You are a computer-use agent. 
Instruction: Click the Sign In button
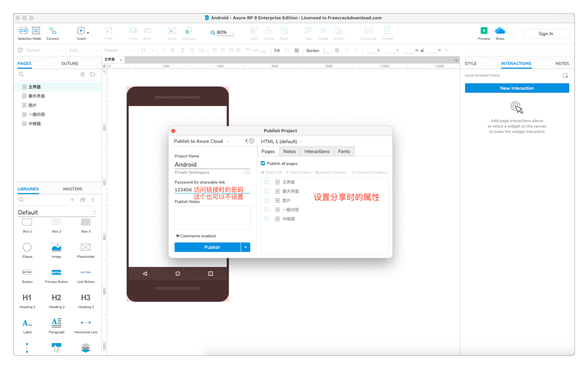click(546, 34)
